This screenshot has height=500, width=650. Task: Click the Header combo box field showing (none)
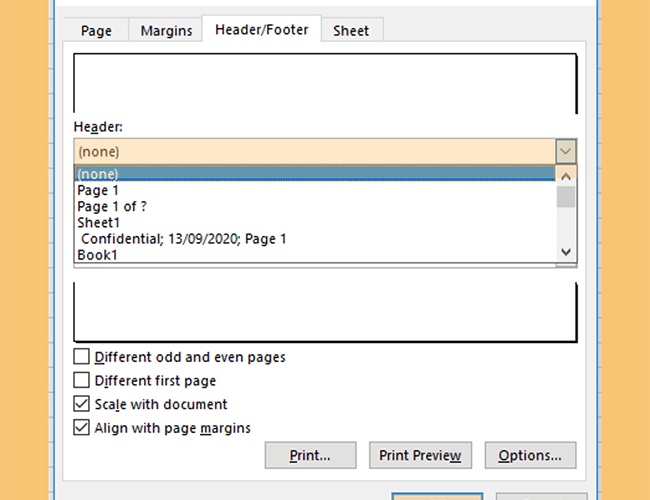tap(315, 151)
